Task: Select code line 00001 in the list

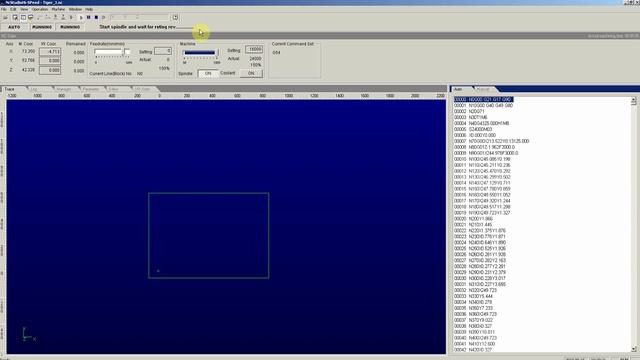Action: [483, 105]
